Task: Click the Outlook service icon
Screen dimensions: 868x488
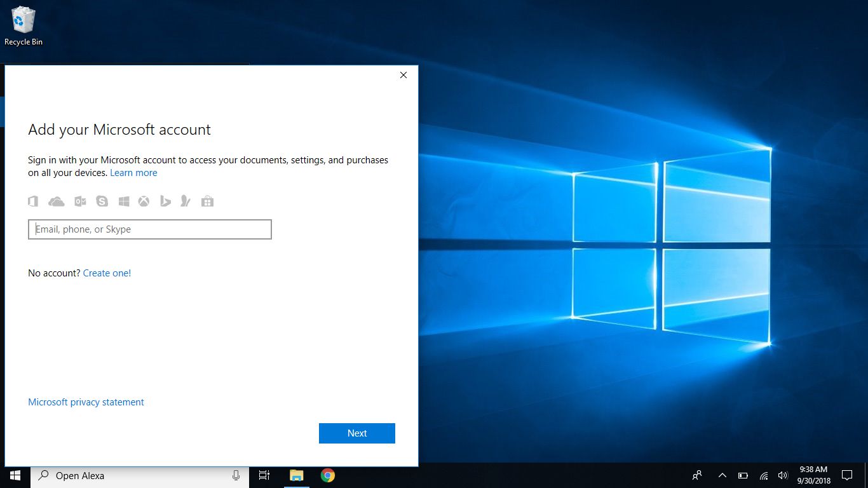Action: coord(80,201)
